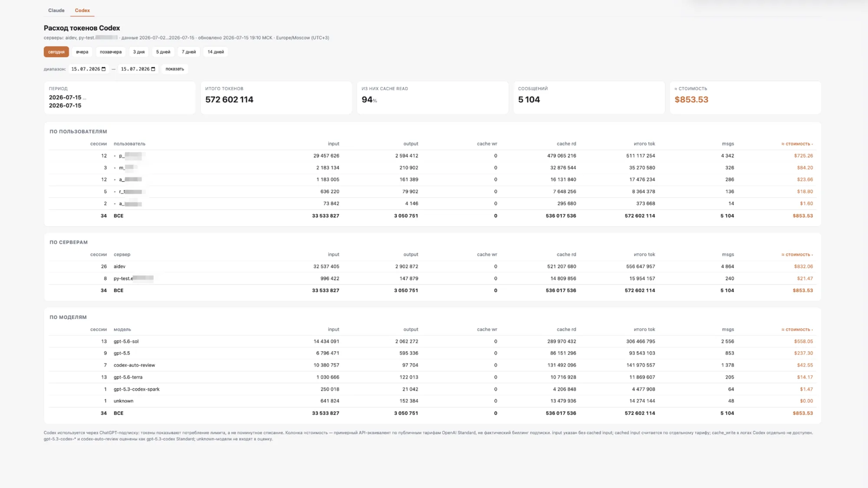Sort the models table by output column
The height and width of the screenshot is (488, 868).
click(411, 330)
